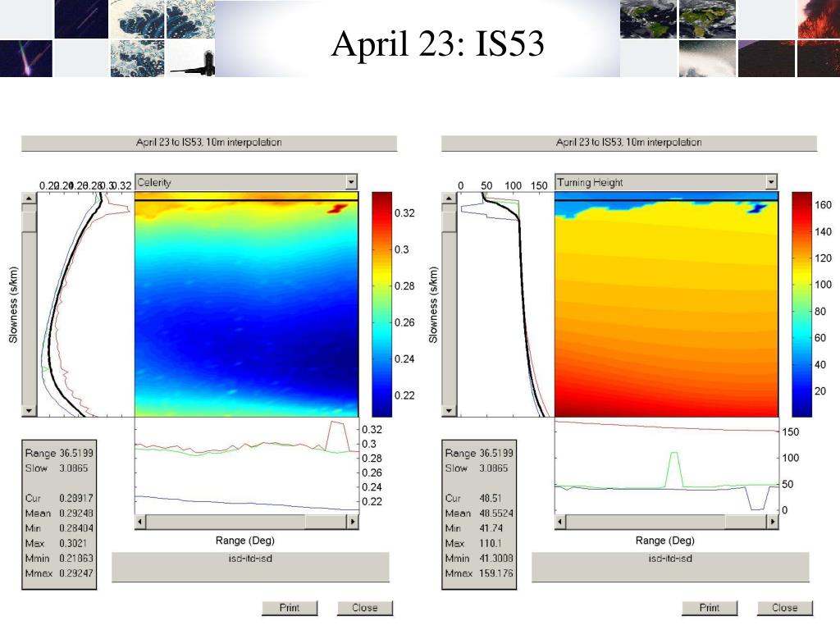This screenshot has height=630, width=840.
Task: Click down arrow of left slowness scrollbar
Action: [29, 411]
